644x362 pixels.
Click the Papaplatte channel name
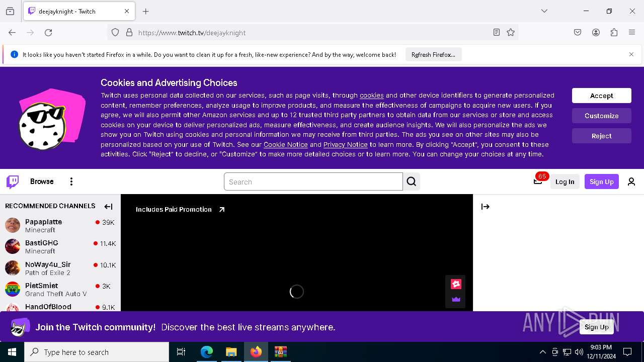(x=44, y=222)
